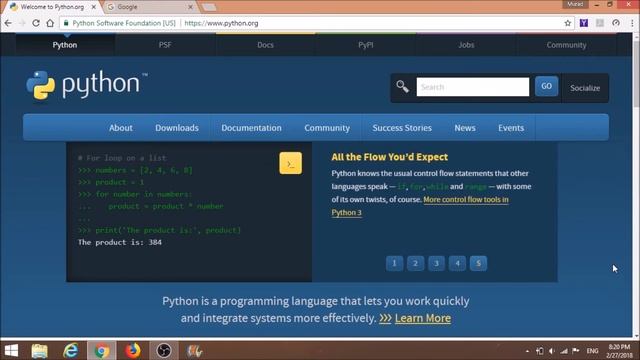
Task: Close the Welcome to Python.org tab
Action: pos(93,7)
